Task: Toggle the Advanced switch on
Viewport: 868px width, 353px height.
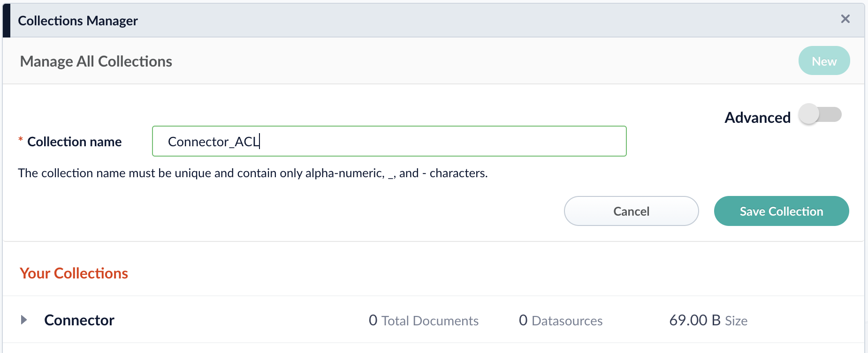Action: [820, 114]
